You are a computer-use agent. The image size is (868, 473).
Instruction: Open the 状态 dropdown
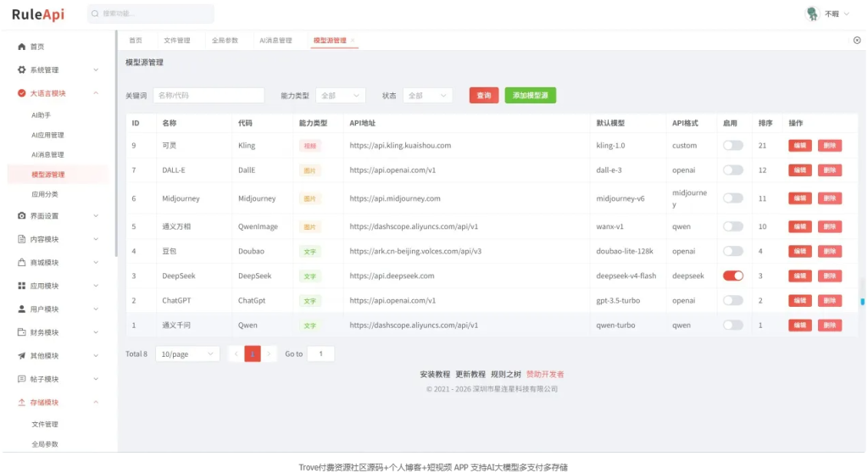click(x=427, y=95)
